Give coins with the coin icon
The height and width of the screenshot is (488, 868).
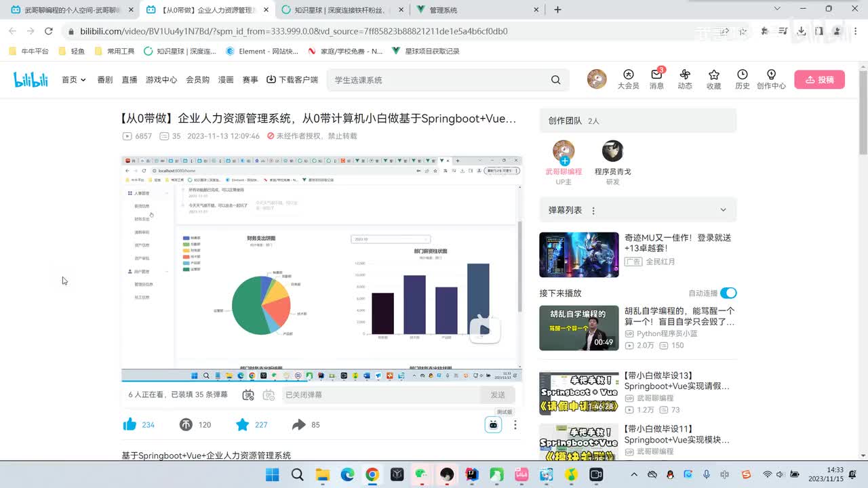coord(186,424)
